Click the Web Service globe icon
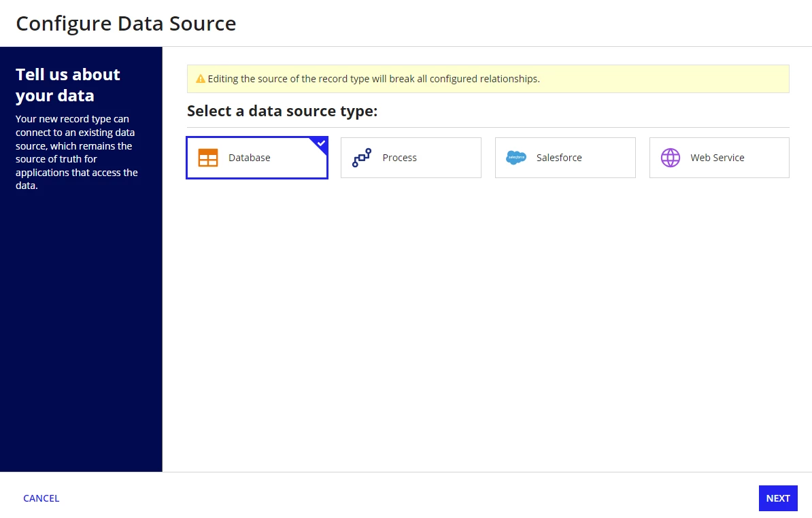Image resolution: width=812 pixels, height=518 pixels. [x=670, y=158]
